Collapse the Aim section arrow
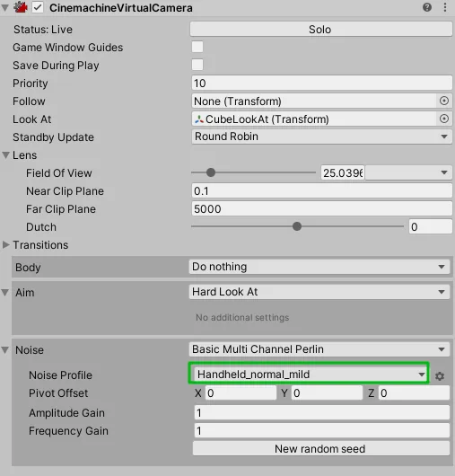 pyautogui.click(x=4, y=293)
